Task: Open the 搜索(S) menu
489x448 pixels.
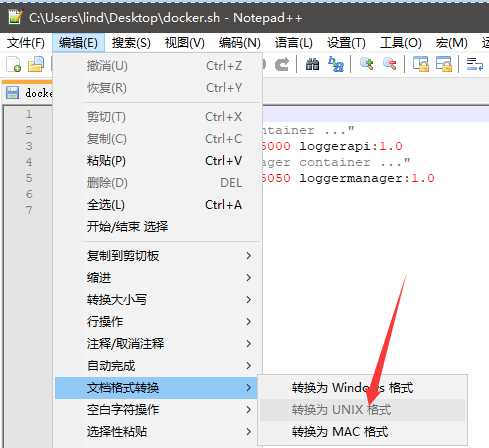Action: click(x=131, y=43)
